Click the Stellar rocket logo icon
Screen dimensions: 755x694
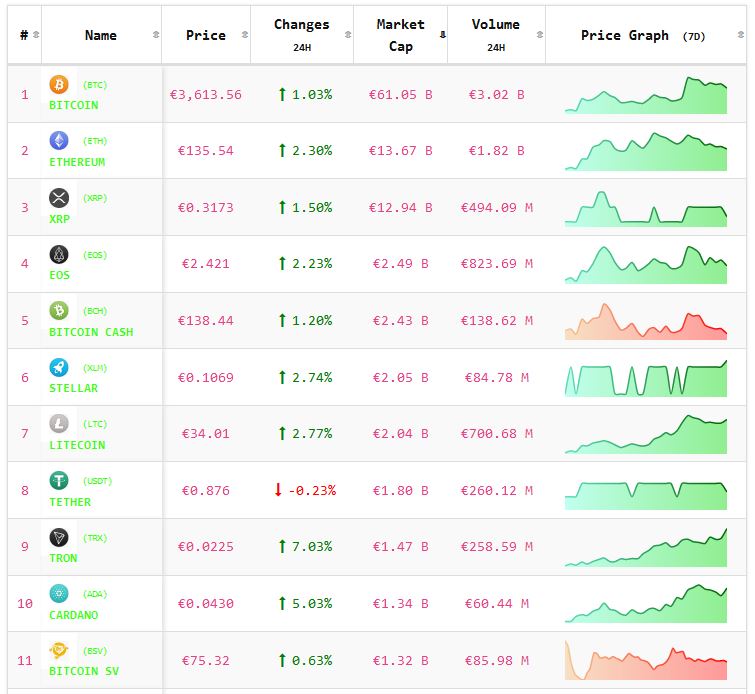pyautogui.click(x=59, y=367)
